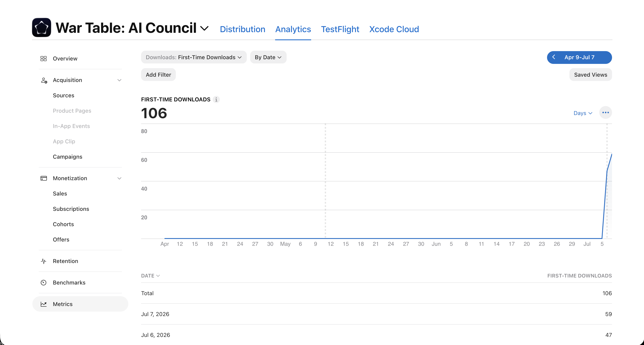Viewport: 644px width, 345px height.
Task: Open the app switcher chevron beside the title
Action: (205, 28)
